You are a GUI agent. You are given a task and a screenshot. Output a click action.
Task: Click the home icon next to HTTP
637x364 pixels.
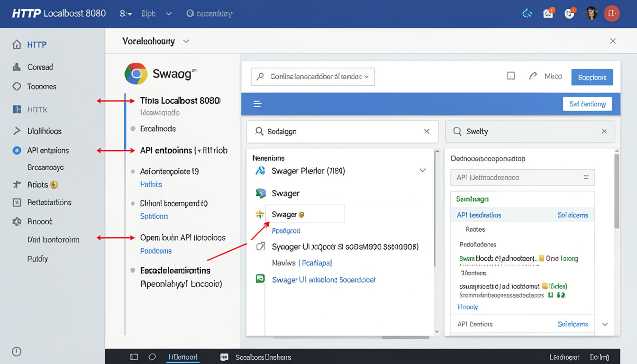click(x=17, y=45)
